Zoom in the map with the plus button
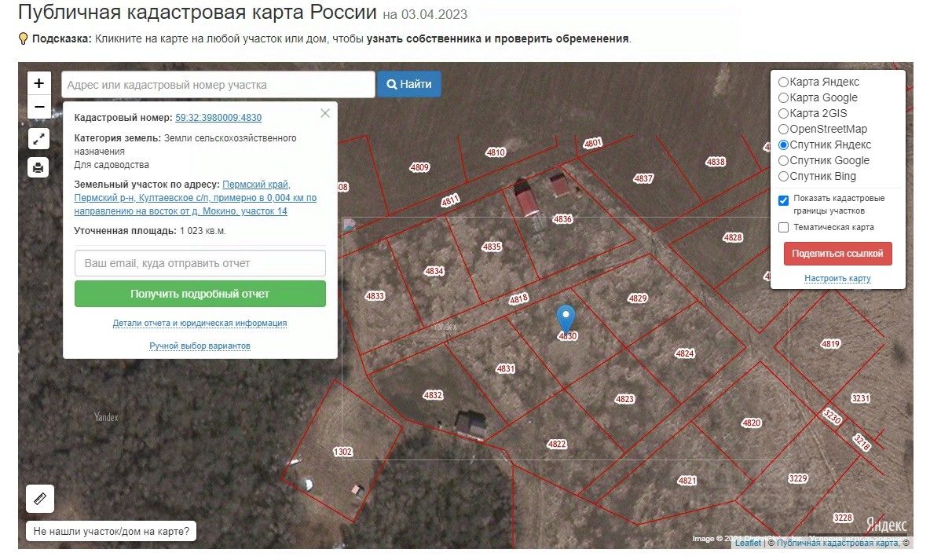The image size is (930, 560). point(39,83)
